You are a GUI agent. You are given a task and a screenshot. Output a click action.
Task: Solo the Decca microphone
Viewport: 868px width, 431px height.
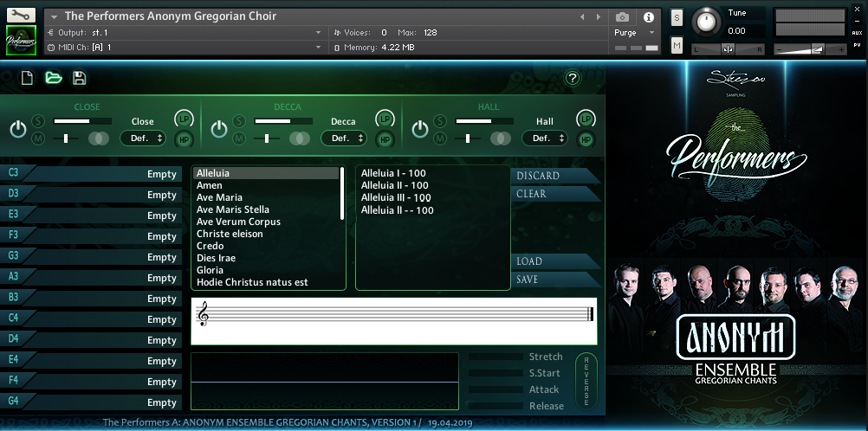[x=239, y=121]
